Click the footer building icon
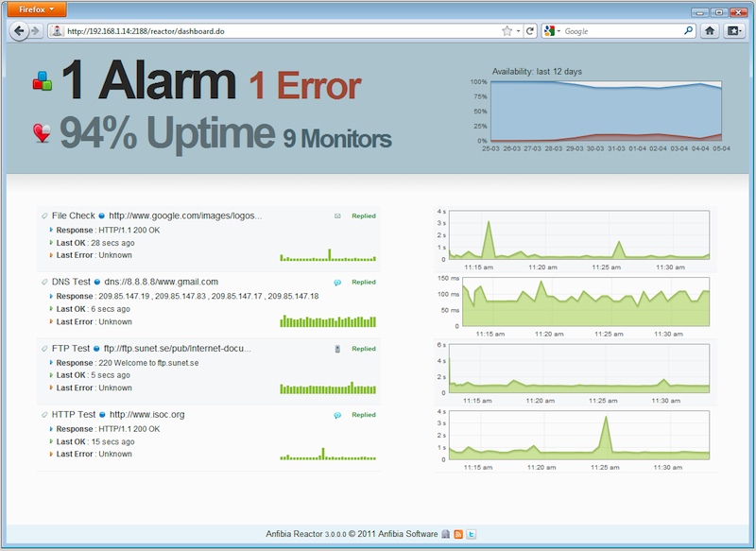 pos(445,534)
